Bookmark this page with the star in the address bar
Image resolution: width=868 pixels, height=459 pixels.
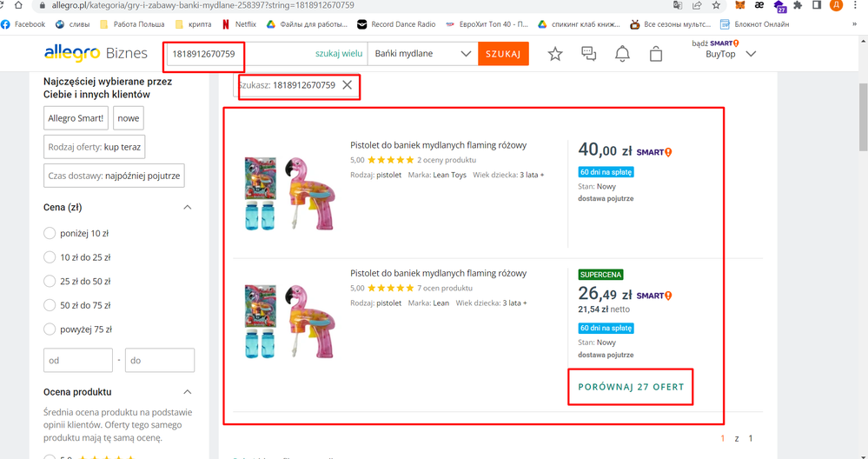[x=716, y=5]
